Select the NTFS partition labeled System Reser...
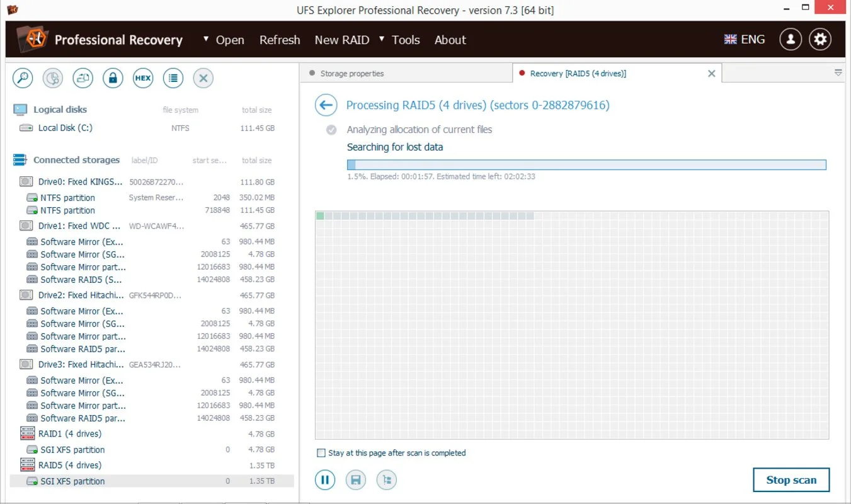Screen dimensions: 851x504 [x=151, y=197]
